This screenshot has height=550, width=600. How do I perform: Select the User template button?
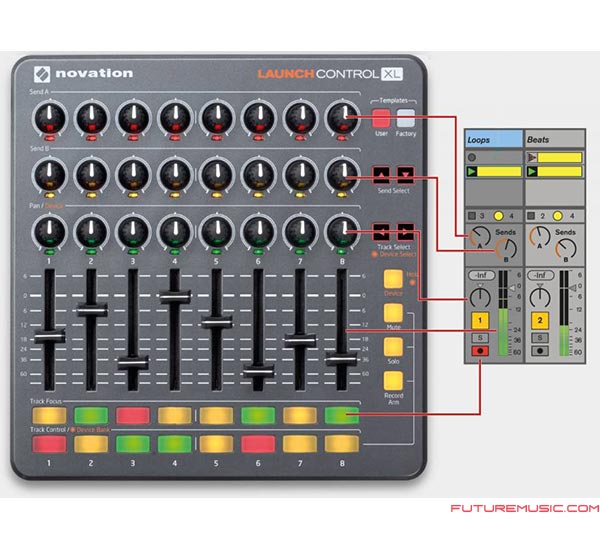point(381,118)
